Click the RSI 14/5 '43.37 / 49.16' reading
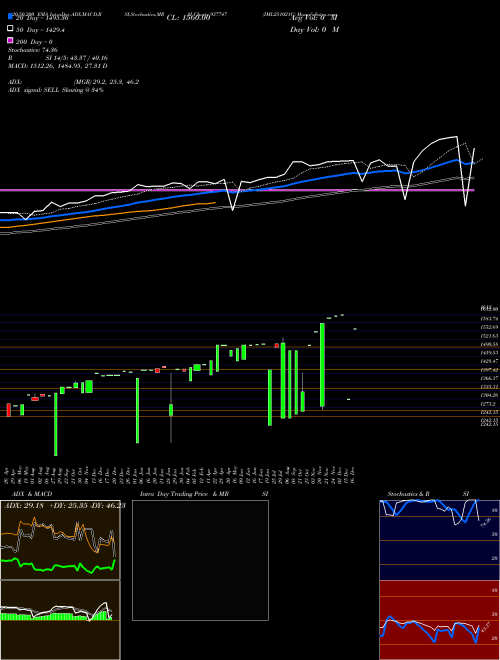 click(x=88, y=58)
